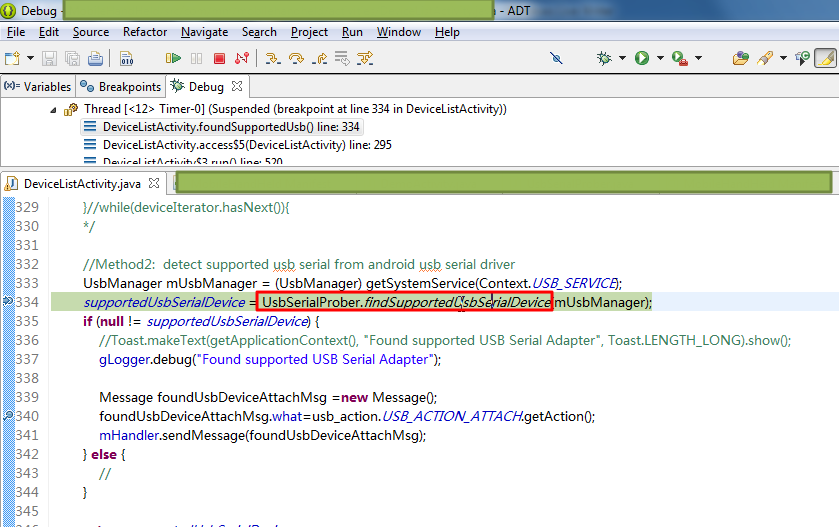Select stack frame access$5 line: 295
Viewport: 839px width, 527px height.
point(247,145)
